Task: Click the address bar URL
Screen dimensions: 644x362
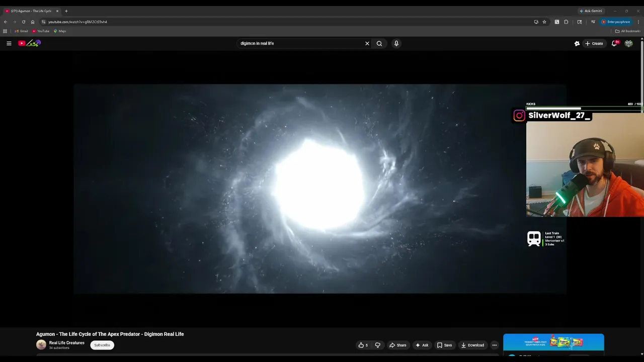Action: click(x=77, y=22)
